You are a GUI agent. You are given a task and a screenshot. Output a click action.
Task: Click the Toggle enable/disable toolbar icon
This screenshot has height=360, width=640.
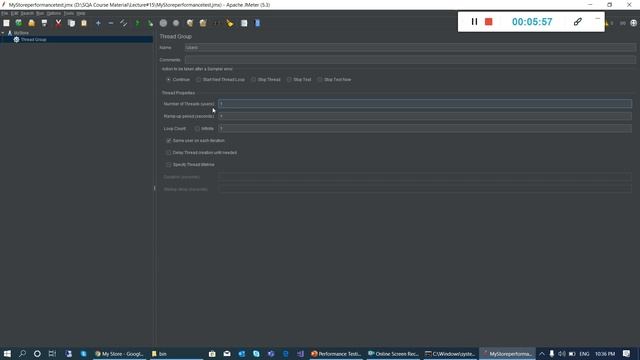[123, 23]
